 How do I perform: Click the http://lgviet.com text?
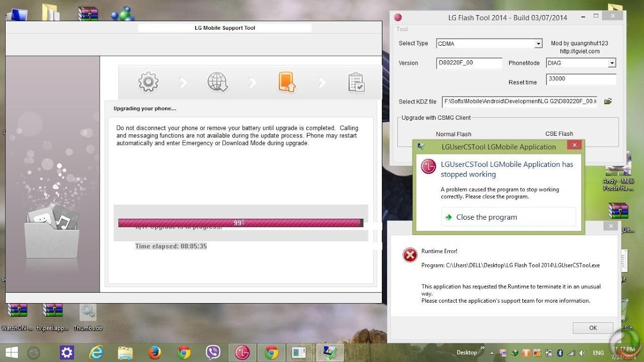[x=580, y=51]
